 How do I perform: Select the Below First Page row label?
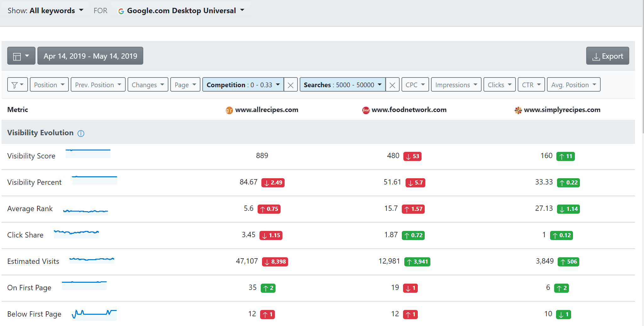click(34, 314)
